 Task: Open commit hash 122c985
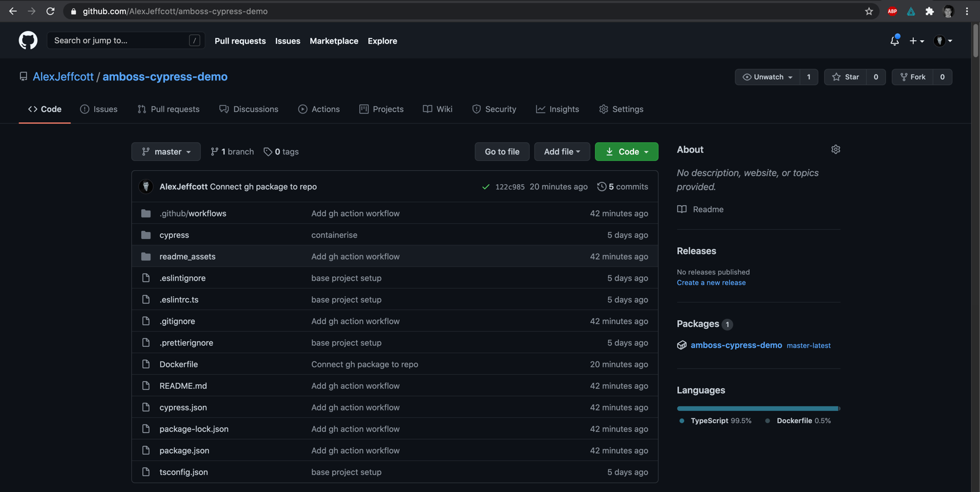[x=510, y=187]
